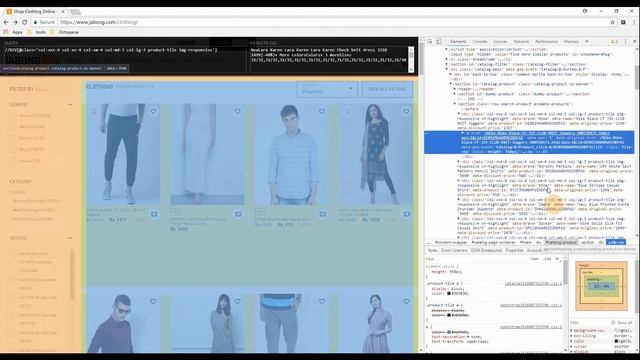Tick the first Offers filter checkbox

pos(13,254)
